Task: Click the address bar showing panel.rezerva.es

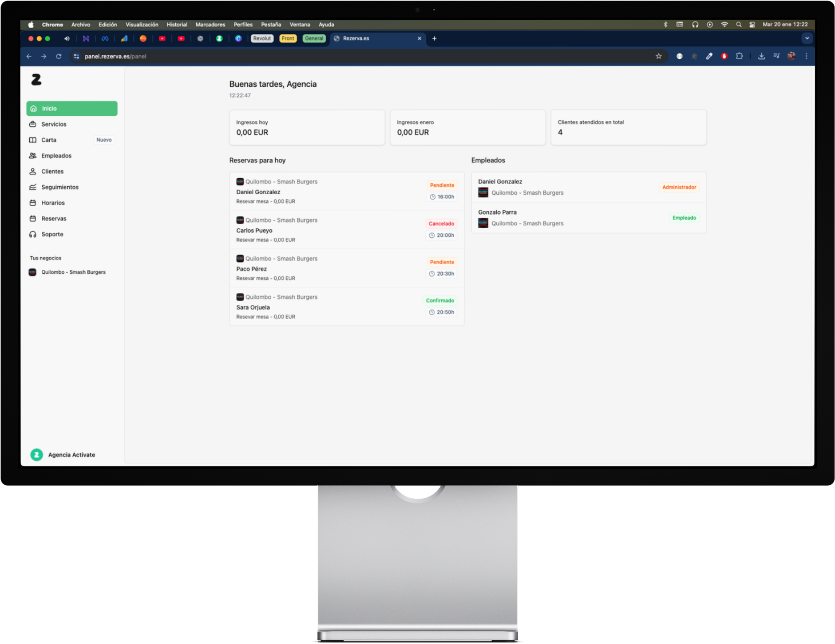Action: coord(115,56)
